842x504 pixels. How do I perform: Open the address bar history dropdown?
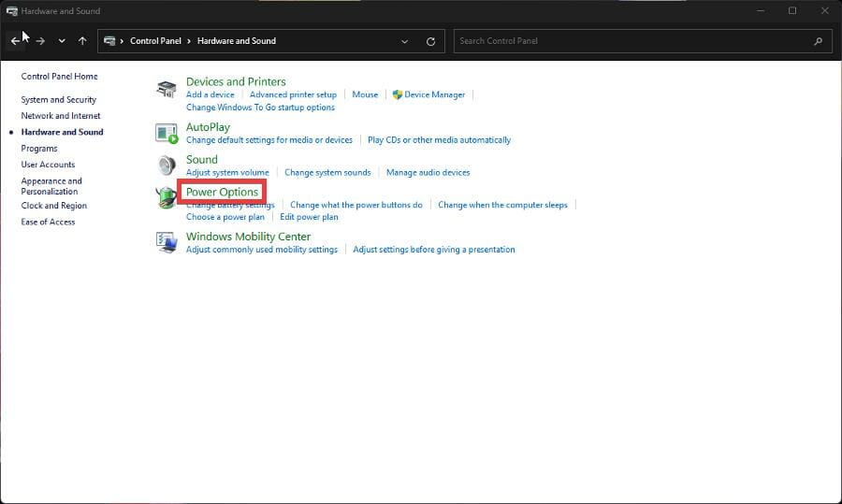[x=404, y=41]
